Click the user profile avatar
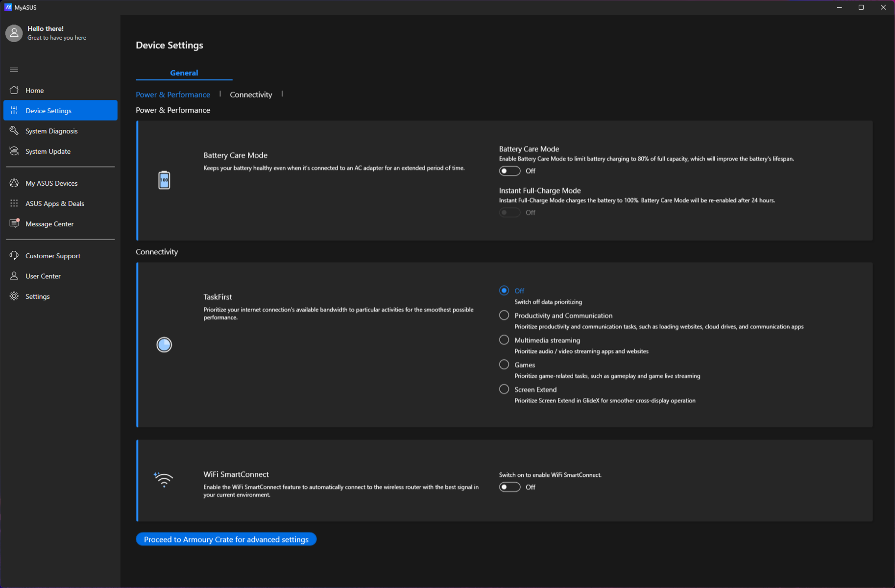Viewport: 895px width, 588px height. coord(14,33)
